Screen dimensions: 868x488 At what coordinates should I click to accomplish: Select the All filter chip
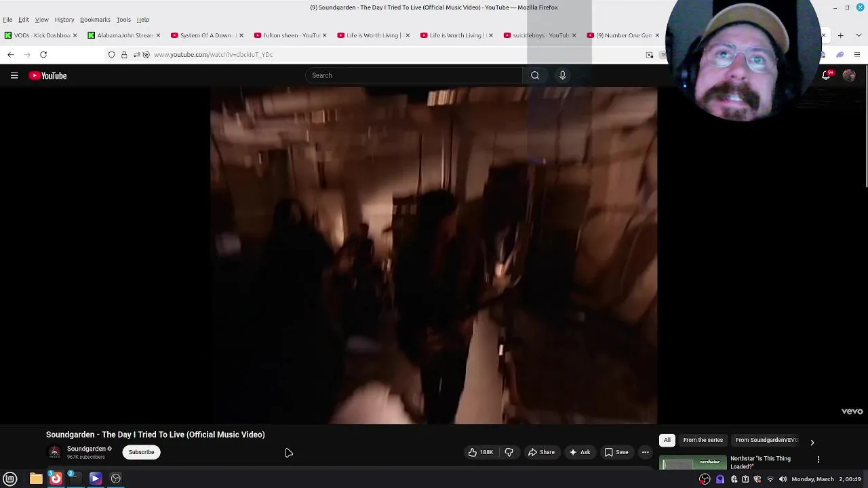(x=667, y=440)
